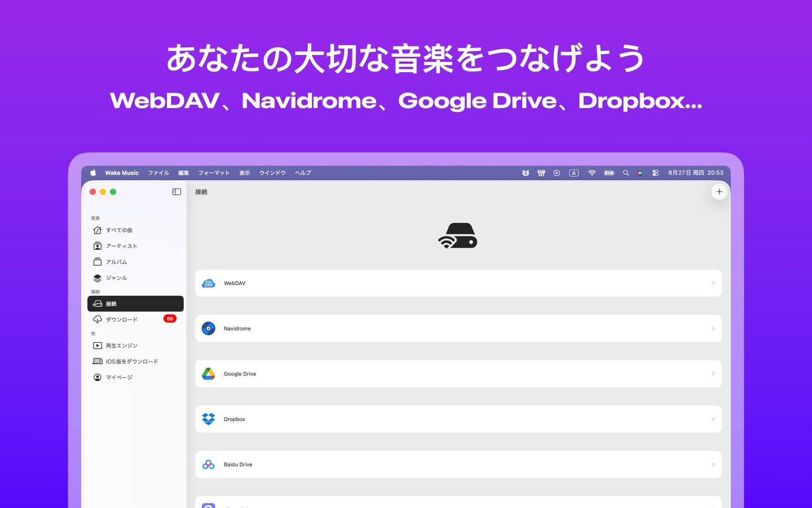Screen dimensions: 812x508
Task: Click the Baidu Drive label text
Action: click(238, 465)
